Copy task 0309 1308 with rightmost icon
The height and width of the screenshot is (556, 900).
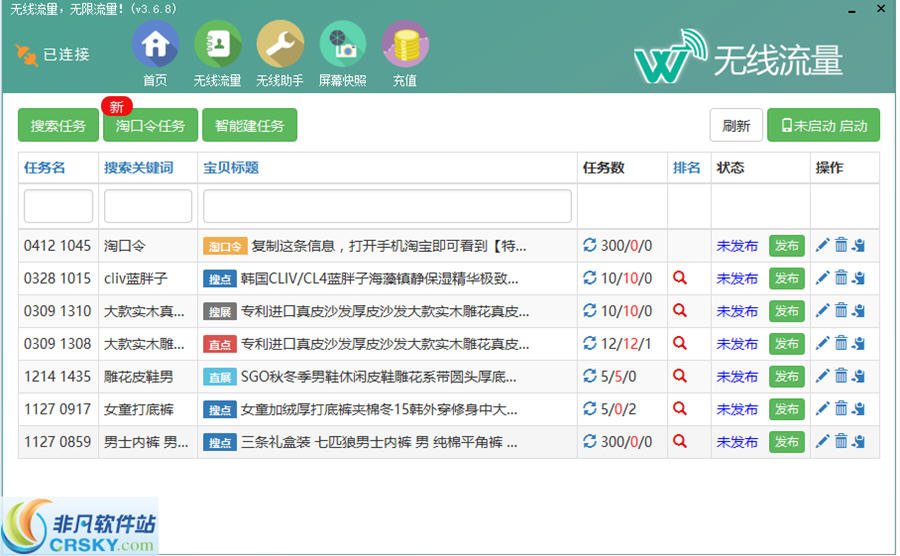(x=859, y=343)
